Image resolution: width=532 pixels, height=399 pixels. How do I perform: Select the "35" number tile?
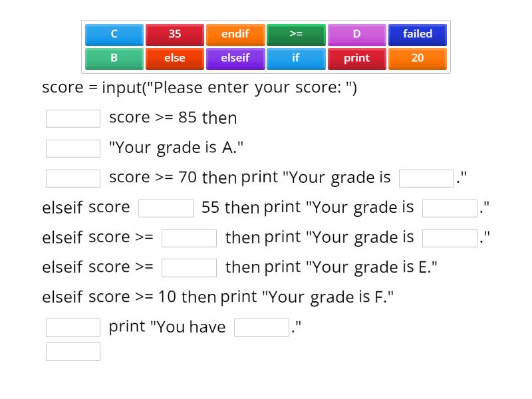click(174, 34)
